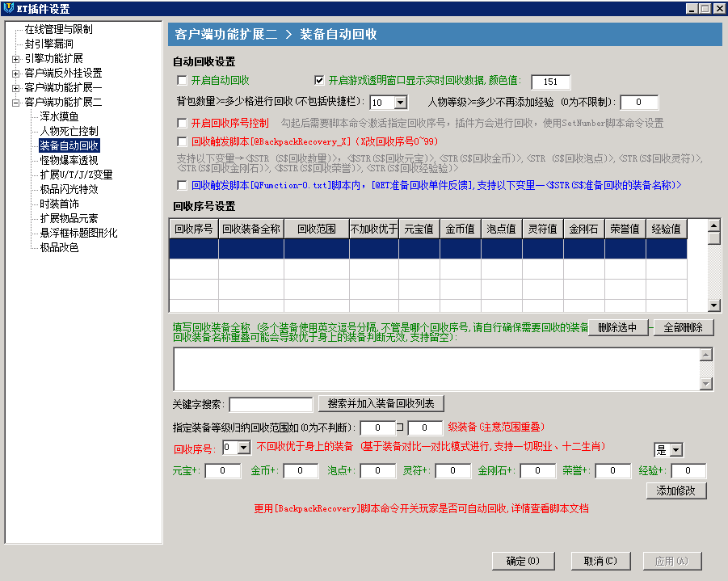This screenshot has width=728, height=581.
Task: Expand the 引擎功能扩展 tree node
Action: (16, 59)
